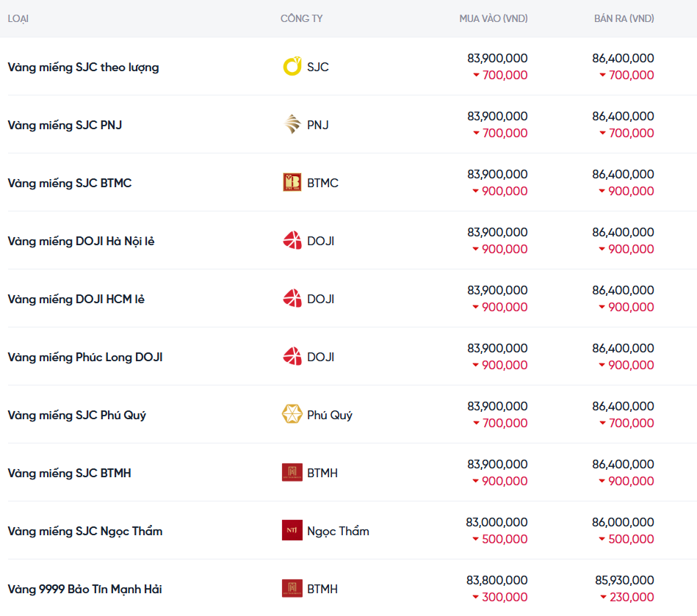Click the LOẠI column header
697x616 pixels.
(x=18, y=18)
